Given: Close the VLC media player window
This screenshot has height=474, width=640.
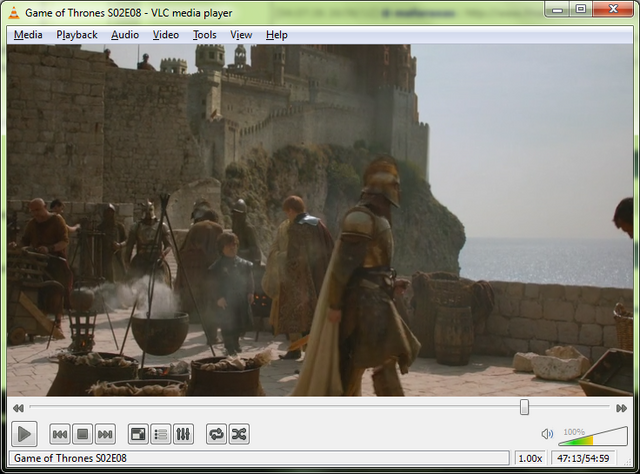Looking at the screenshot, I should click(x=613, y=9).
